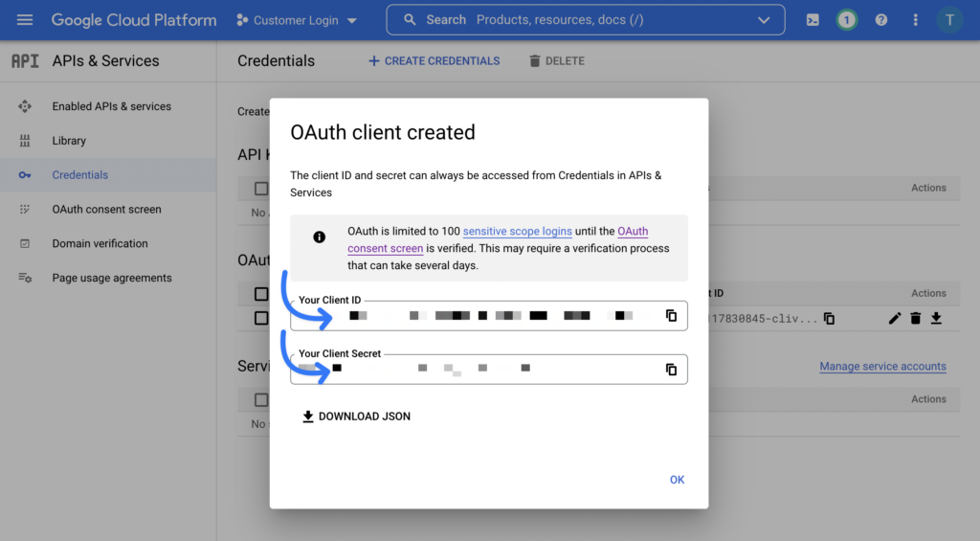Screen dimensions: 980x541
Task: Copy the client ID in table row
Action: coord(830,318)
